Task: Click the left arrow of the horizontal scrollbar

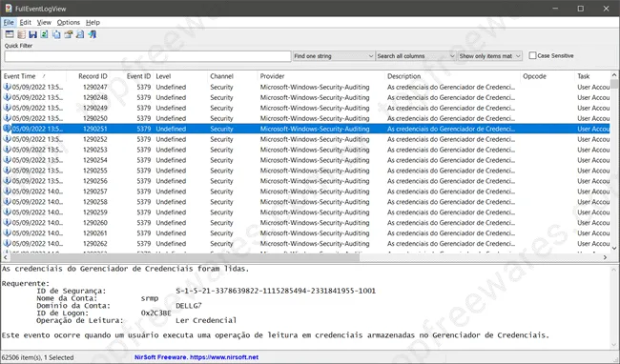Action: (5, 257)
